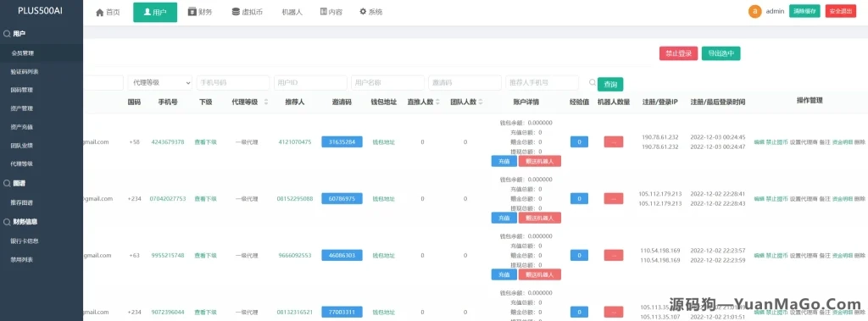Click 资金明细 in the 190.78.61.232 row
The height and width of the screenshot is (321, 868).
coord(842,142)
